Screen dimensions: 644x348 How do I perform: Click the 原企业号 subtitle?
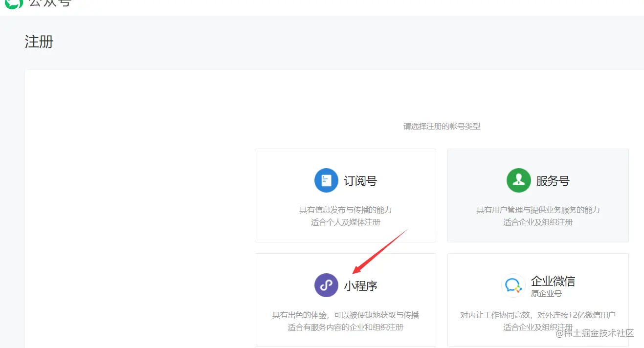click(x=546, y=293)
